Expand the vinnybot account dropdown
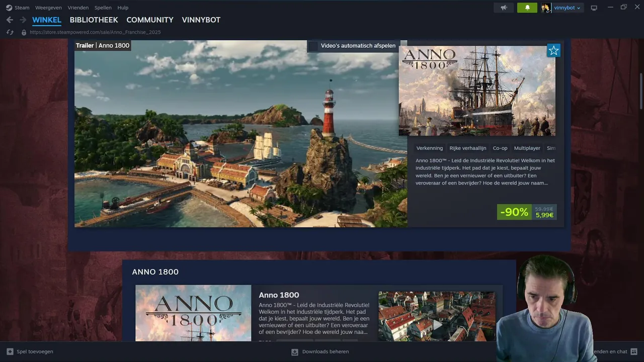Viewport: 644px width, 362px height. point(567,8)
